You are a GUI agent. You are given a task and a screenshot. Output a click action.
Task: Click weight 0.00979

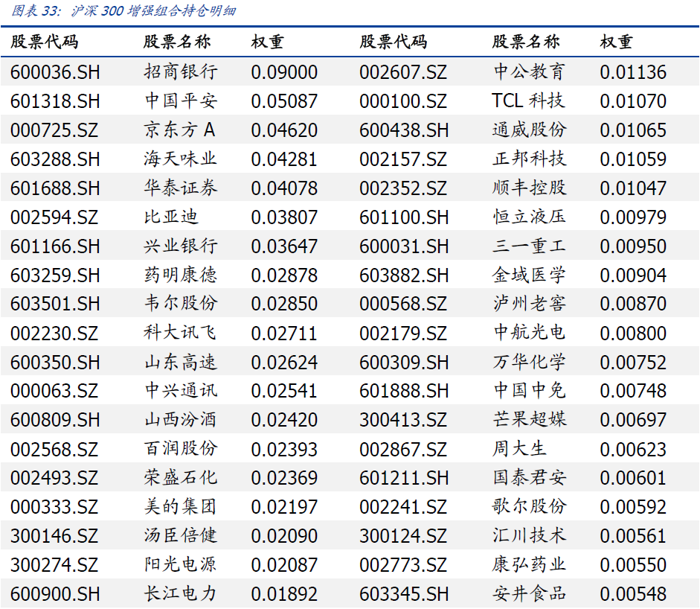[633, 217]
